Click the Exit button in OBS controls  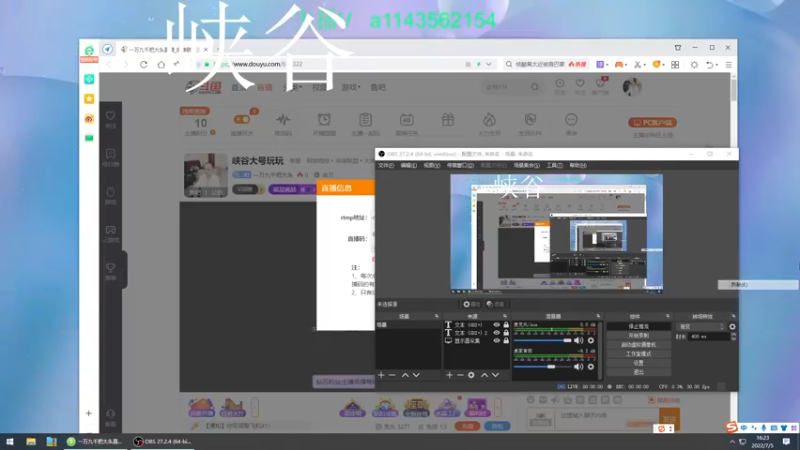(x=638, y=372)
